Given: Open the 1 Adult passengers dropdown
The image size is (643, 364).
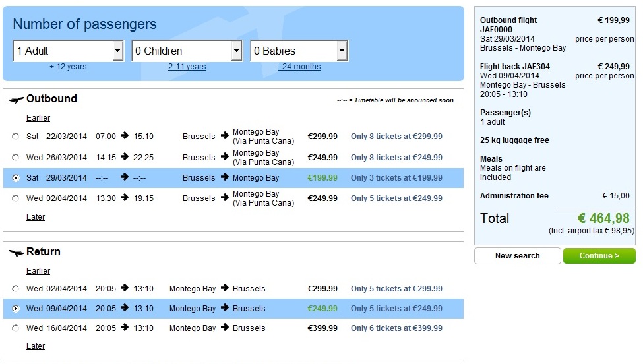Looking at the screenshot, I should [68, 51].
